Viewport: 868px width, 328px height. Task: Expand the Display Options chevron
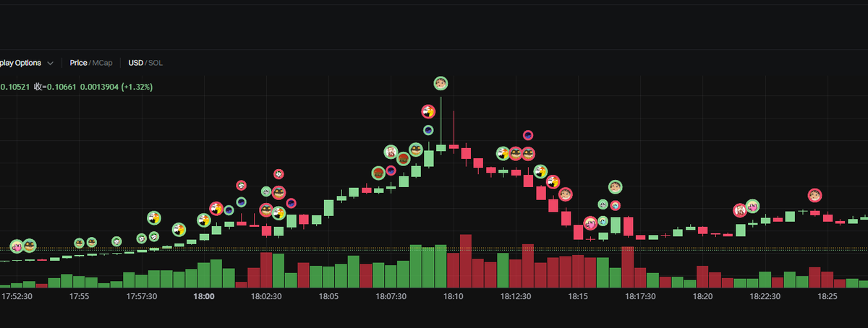coord(50,64)
